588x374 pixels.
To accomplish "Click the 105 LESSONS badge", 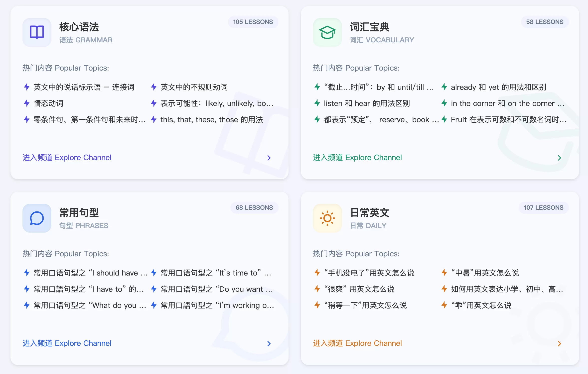I will click(x=253, y=22).
